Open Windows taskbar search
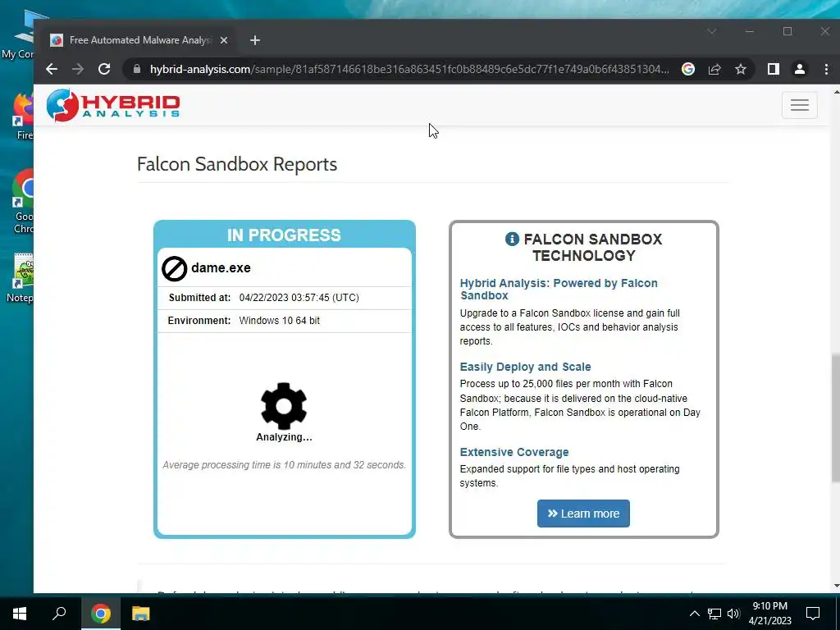The height and width of the screenshot is (630, 840). (x=59, y=614)
